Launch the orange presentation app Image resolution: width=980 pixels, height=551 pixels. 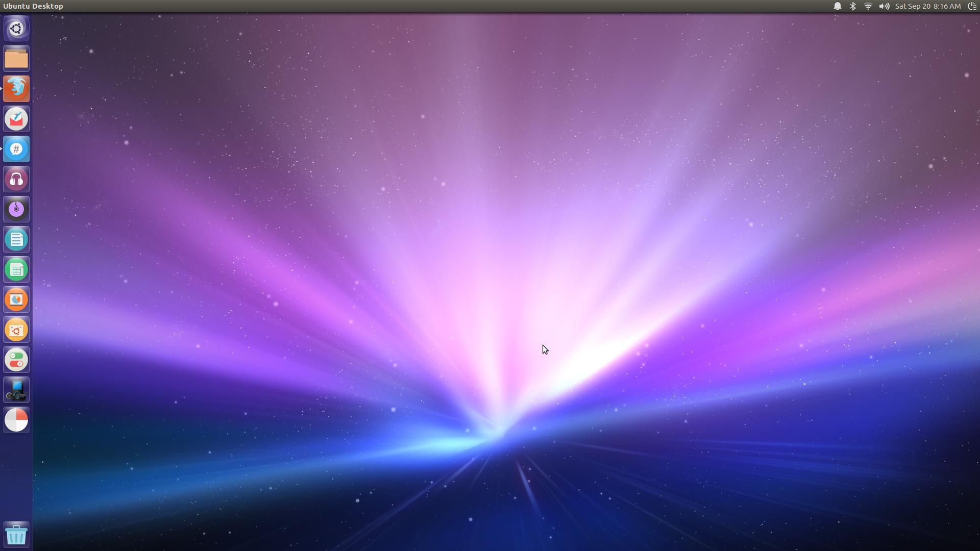tap(16, 299)
